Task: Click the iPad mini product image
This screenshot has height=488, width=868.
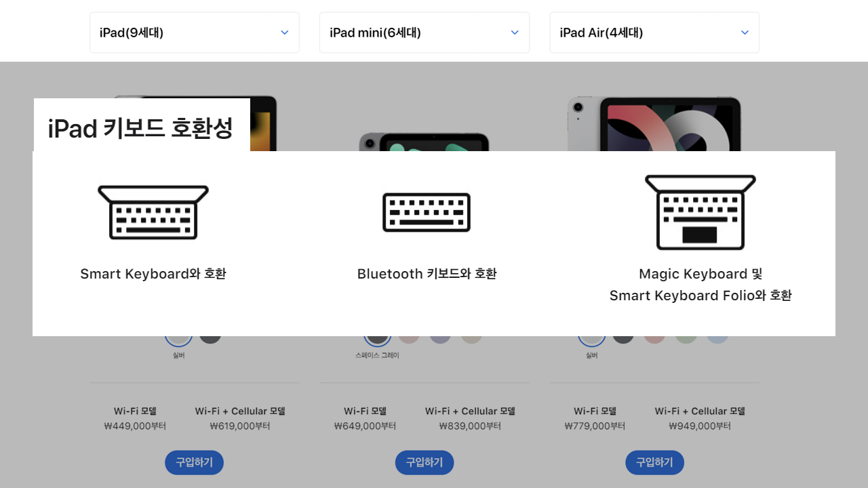Action: [x=424, y=141]
